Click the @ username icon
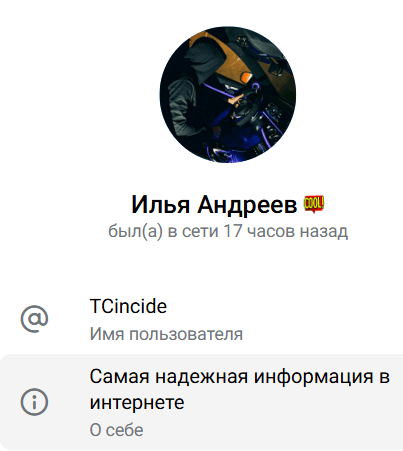This screenshot has height=451, width=403. click(x=34, y=319)
